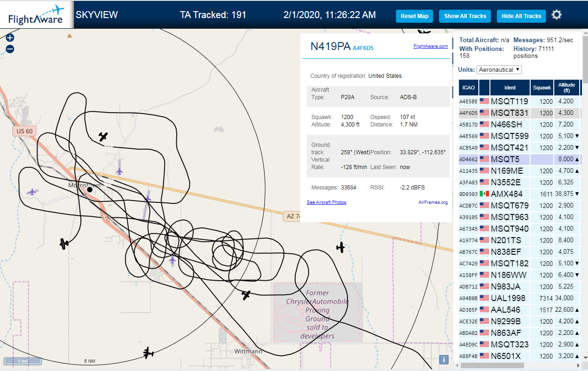
Task: Select black aircraft icon near US 60 loop
Action: click(x=104, y=137)
